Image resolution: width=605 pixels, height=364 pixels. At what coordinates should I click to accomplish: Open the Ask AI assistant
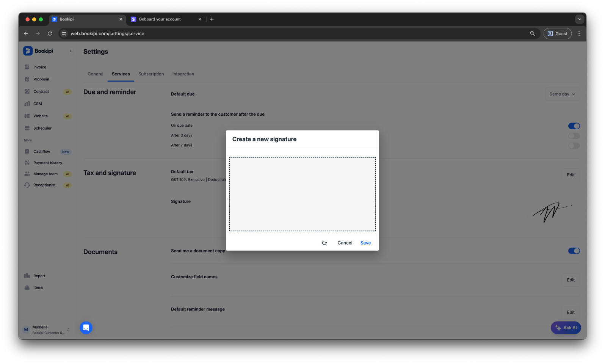(566, 328)
